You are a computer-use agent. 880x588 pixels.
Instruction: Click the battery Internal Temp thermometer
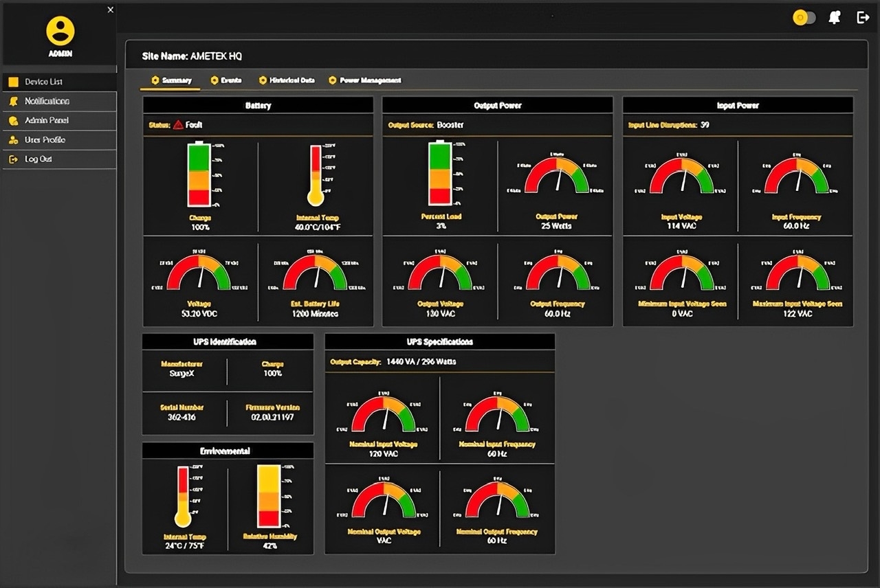(x=316, y=175)
